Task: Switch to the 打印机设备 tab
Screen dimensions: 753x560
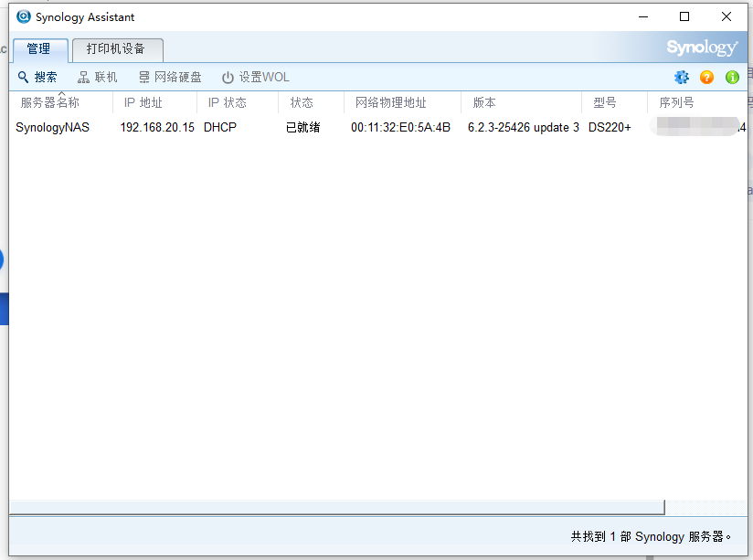Action: coord(118,50)
